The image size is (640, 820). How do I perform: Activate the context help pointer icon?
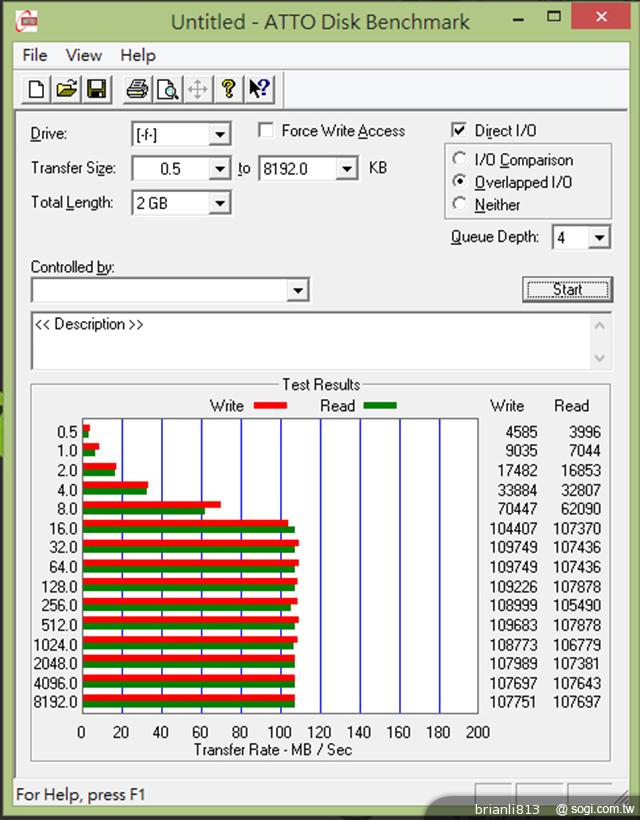coord(258,90)
